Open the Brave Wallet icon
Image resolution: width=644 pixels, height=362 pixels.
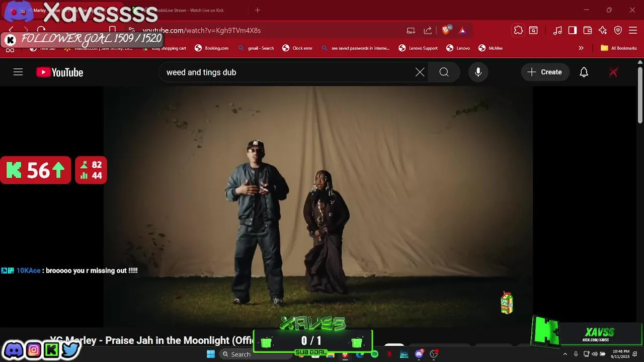coord(588,31)
